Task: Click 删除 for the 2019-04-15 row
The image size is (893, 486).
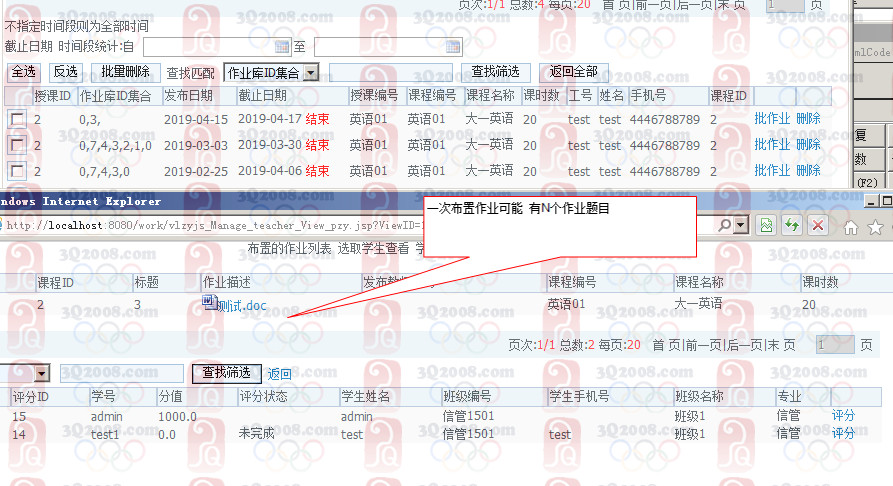Action: [x=808, y=119]
